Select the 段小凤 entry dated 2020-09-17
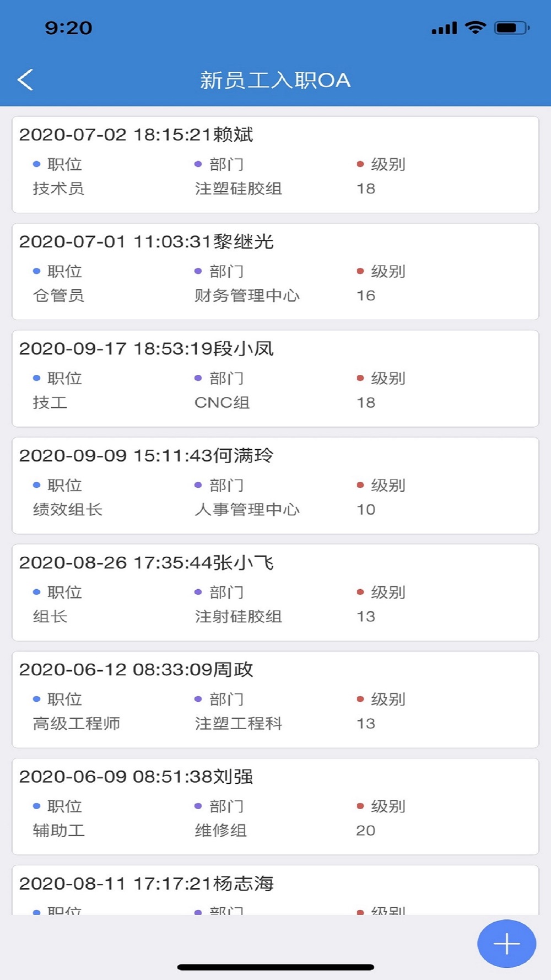 click(x=275, y=378)
